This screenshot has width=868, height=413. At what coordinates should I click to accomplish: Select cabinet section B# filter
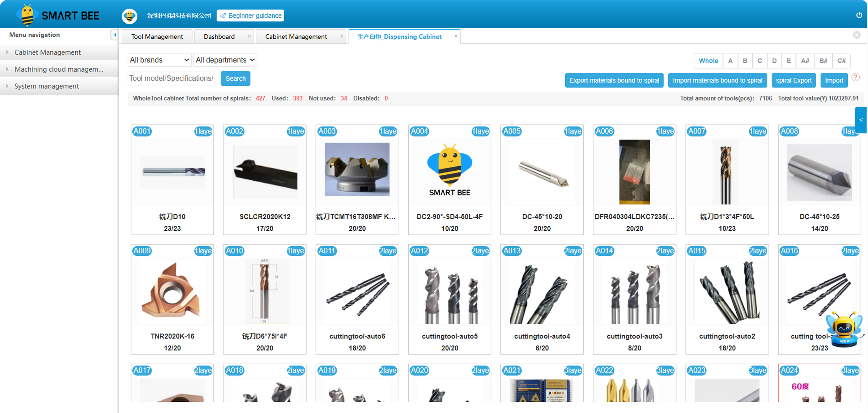point(824,61)
